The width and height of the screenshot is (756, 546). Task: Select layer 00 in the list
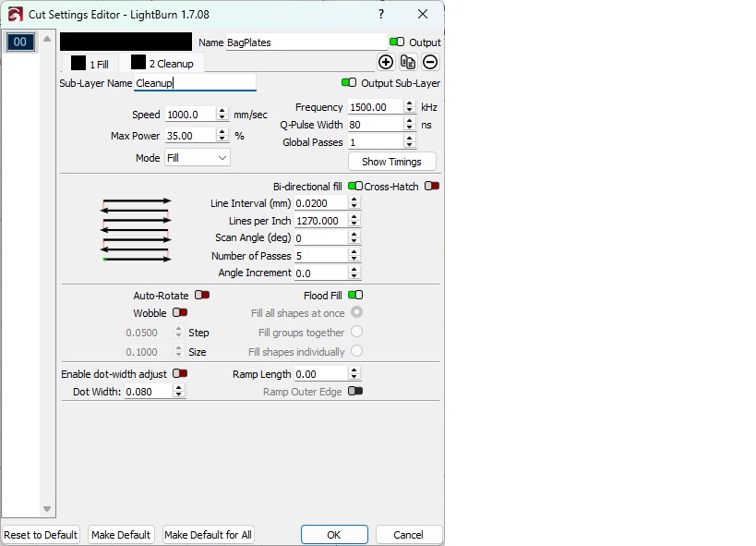19,42
